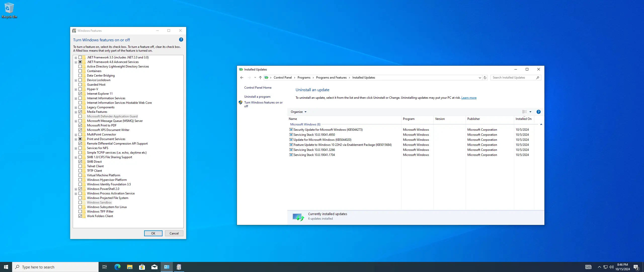This screenshot has width=644, height=272.
Task: Click the help icon in Windows Features
Action: pyautogui.click(x=181, y=40)
